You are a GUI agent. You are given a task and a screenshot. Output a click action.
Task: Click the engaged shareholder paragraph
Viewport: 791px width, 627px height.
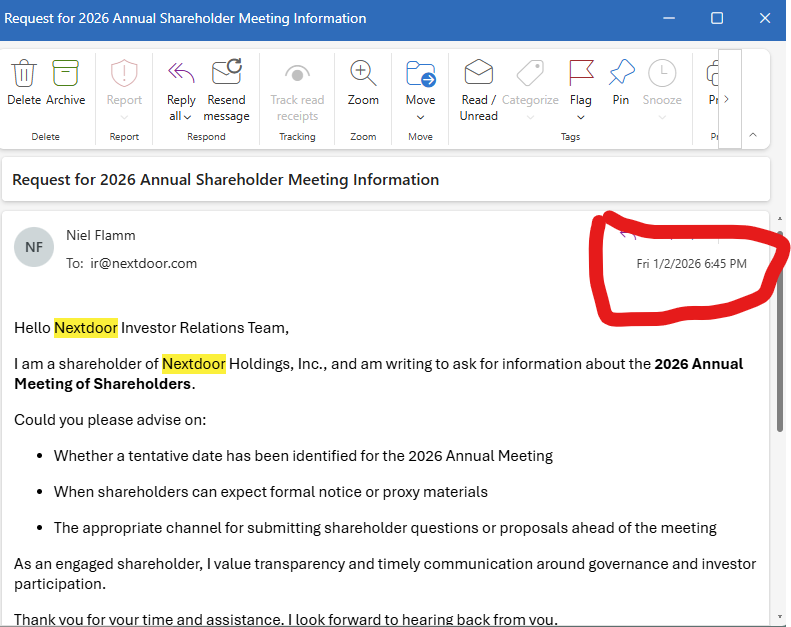tap(385, 574)
